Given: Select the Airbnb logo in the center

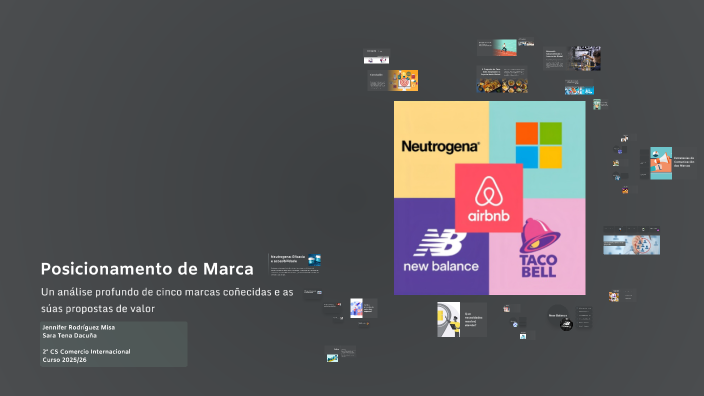Looking at the screenshot, I should 489,198.
